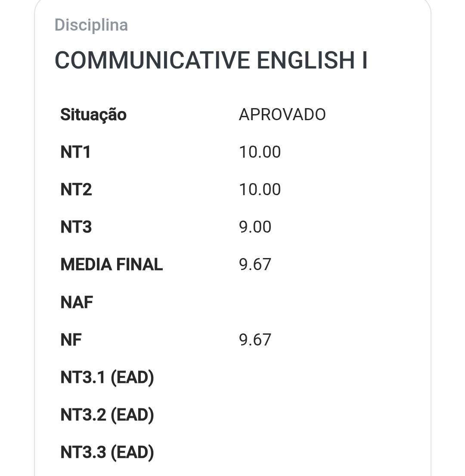
Task: Click the NT3 score 9.00
Action: (x=255, y=227)
